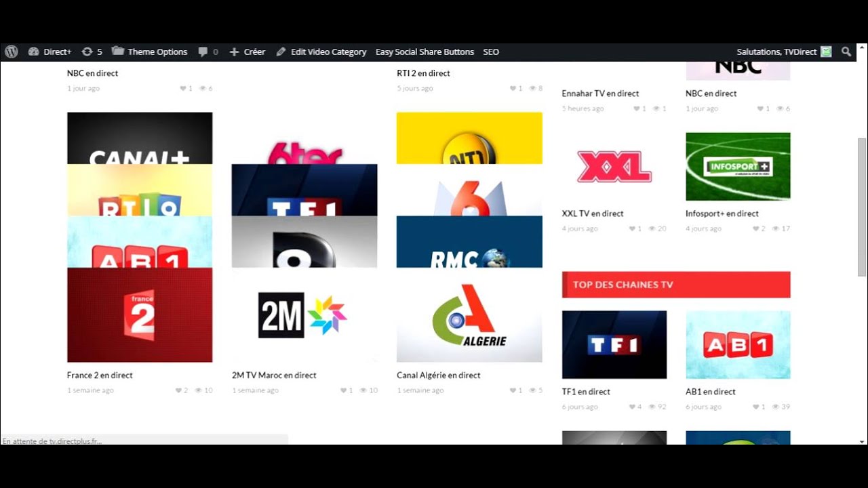Open the XXL TV thumbnail
868x488 pixels.
pyautogui.click(x=614, y=167)
